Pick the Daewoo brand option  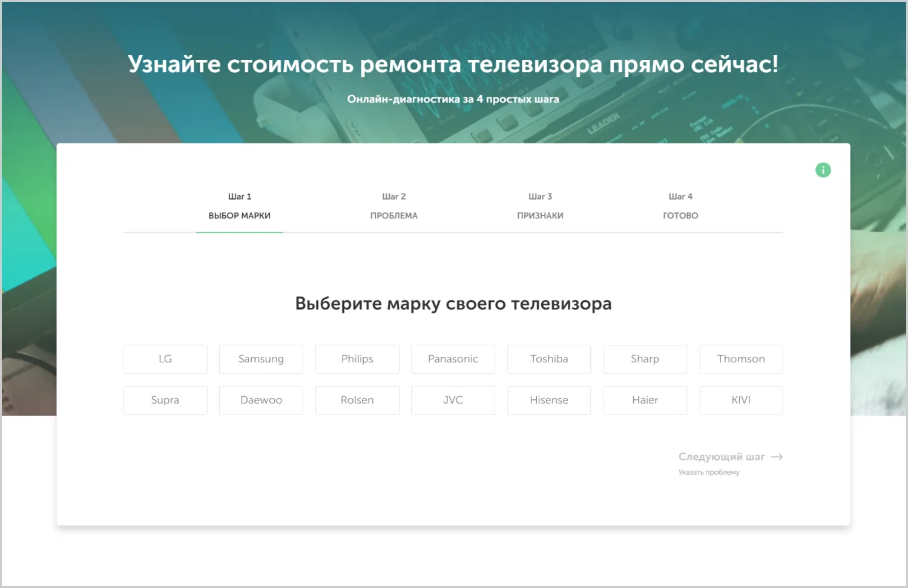[261, 400]
